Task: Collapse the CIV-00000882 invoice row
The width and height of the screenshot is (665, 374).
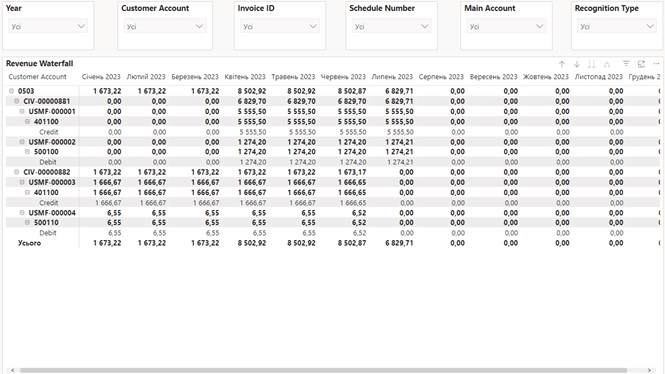Action: click(17, 172)
